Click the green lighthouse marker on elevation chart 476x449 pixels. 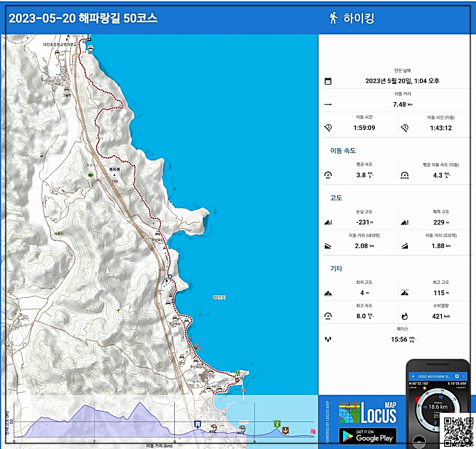click(x=277, y=423)
